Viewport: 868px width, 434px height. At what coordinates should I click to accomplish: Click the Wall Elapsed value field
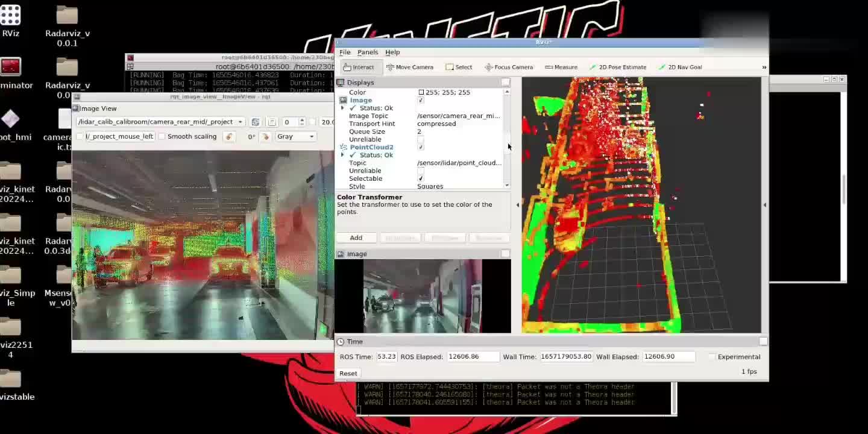[669, 357]
